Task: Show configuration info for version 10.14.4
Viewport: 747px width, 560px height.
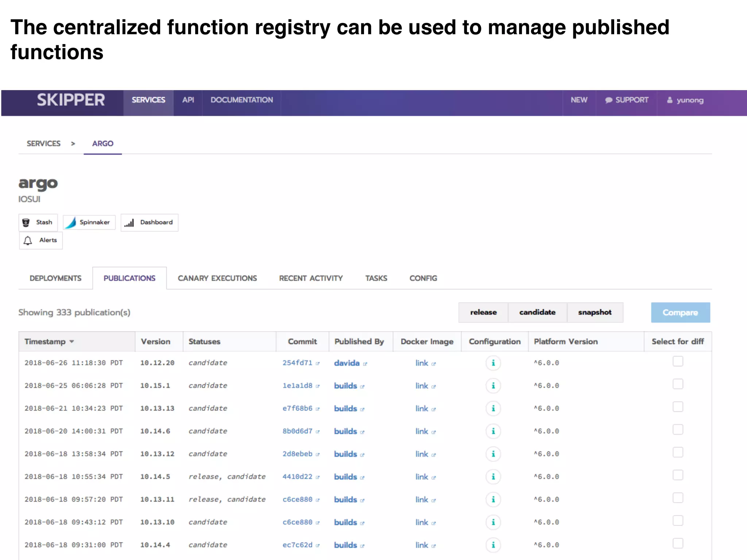Action: [x=493, y=545]
